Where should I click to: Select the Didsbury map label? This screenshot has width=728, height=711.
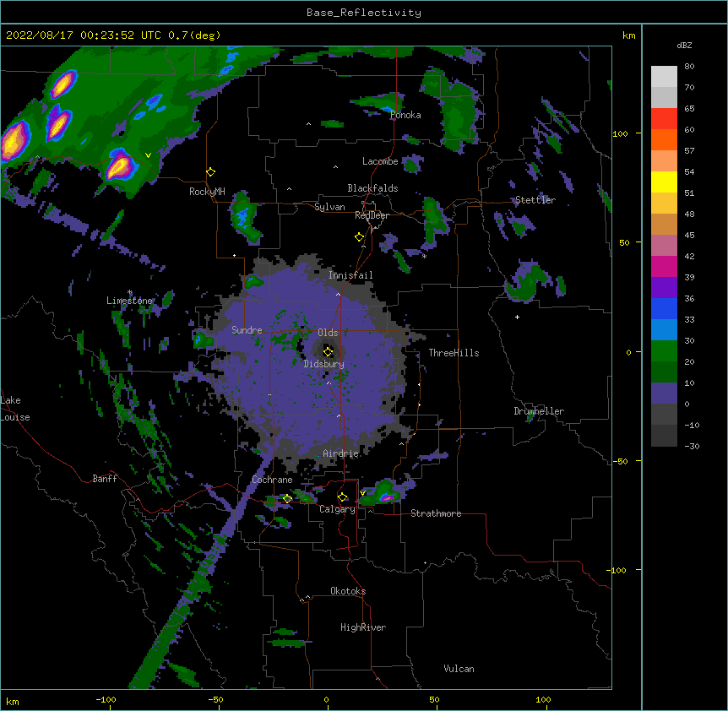pyautogui.click(x=324, y=364)
